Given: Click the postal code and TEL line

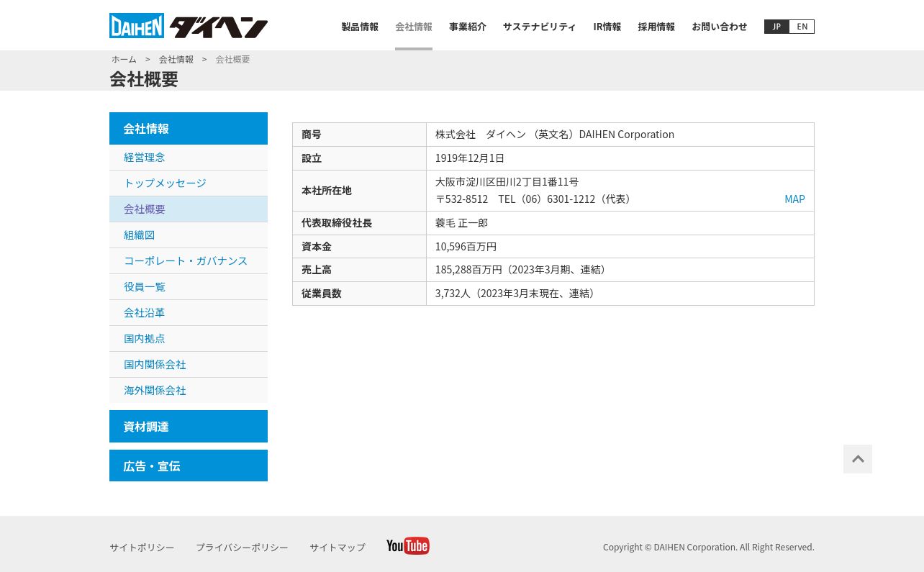Looking at the screenshot, I should coord(533,199).
